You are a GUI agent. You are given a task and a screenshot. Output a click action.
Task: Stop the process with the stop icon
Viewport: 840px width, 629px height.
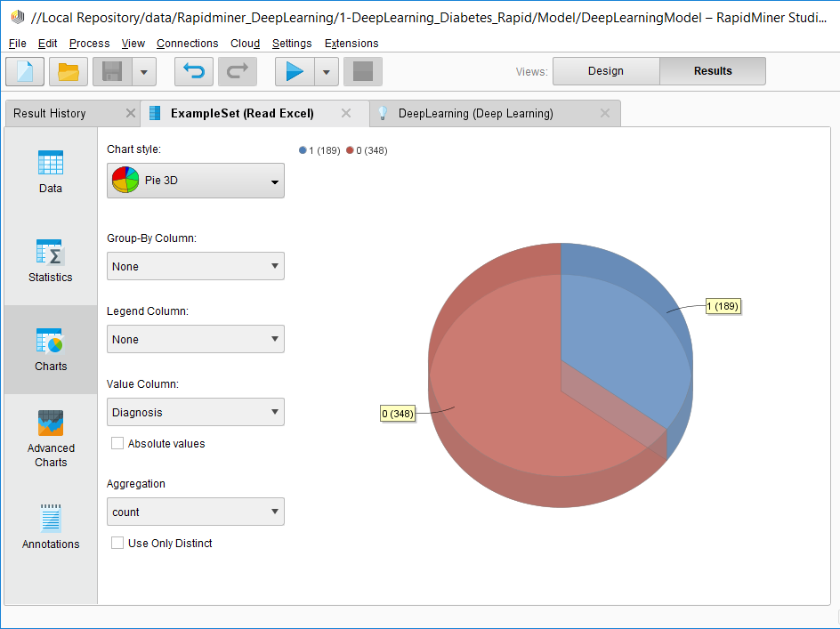[363, 71]
